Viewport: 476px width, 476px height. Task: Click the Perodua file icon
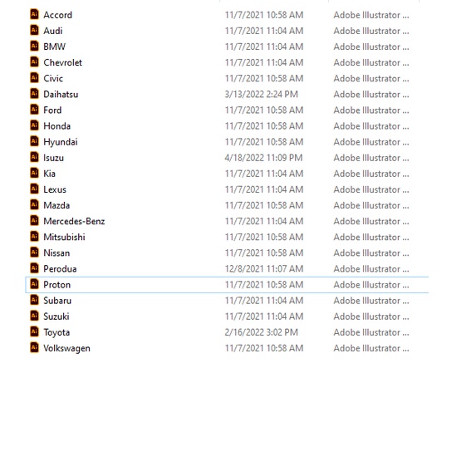pyautogui.click(x=34, y=268)
